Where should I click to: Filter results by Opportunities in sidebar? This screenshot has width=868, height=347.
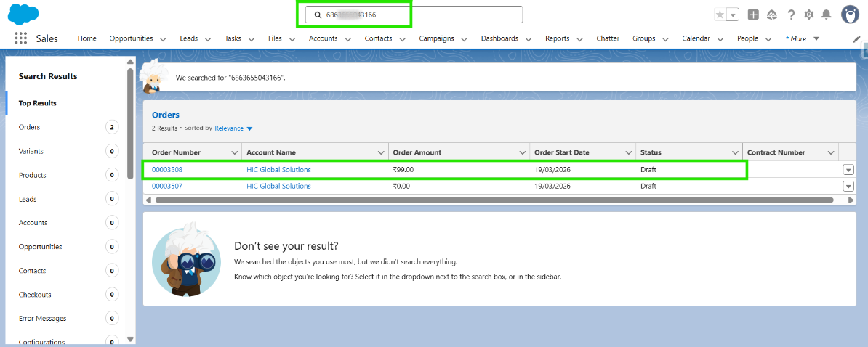66,246
